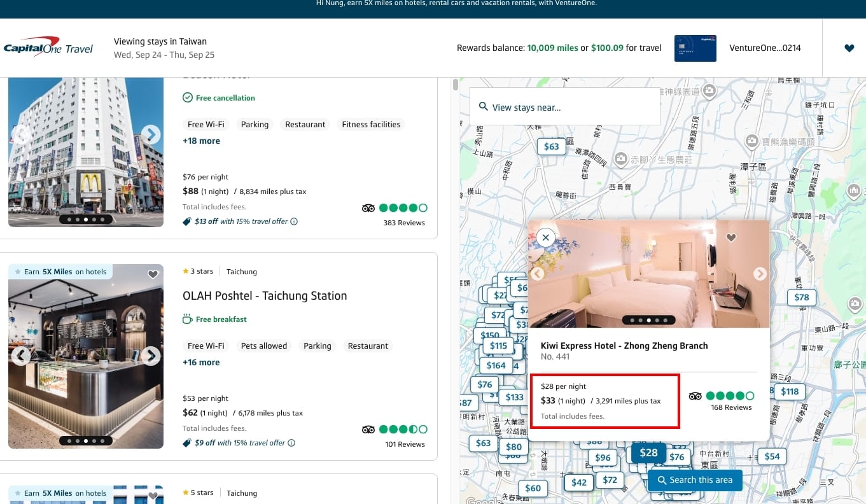
Task: Click the price tag icon on $9 off offer
Action: (x=186, y=443)
